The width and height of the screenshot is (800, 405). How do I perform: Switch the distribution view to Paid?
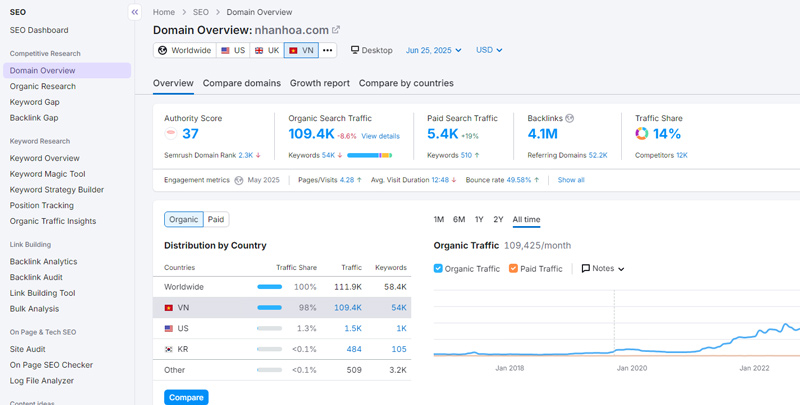coord(216,219)
